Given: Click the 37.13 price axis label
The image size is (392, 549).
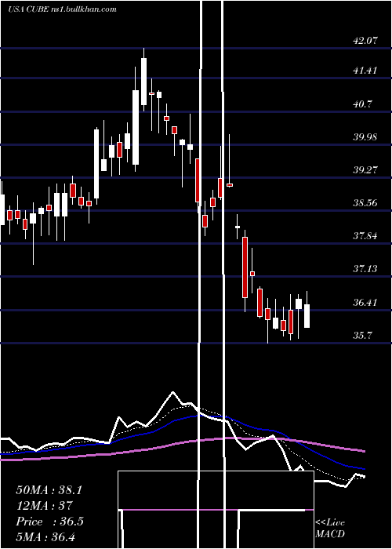Looking at the screenshot, I should coord(365,269).
